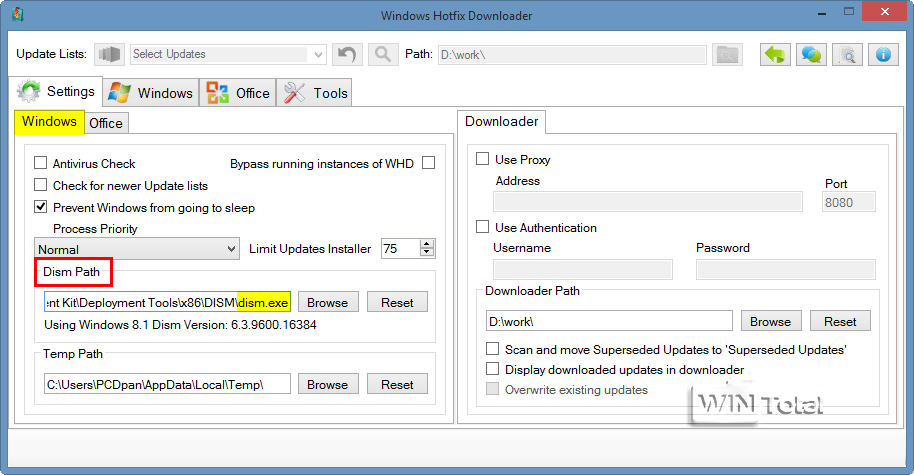Minimize the Windows Hotfix Downloader window
This screenshot has width=914, height=475.
(x=822, y=12)
